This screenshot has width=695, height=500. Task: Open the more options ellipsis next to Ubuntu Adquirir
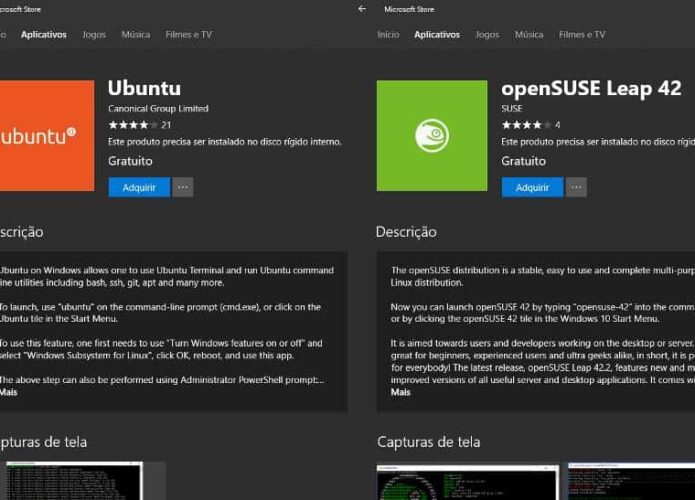click(183, 187)
